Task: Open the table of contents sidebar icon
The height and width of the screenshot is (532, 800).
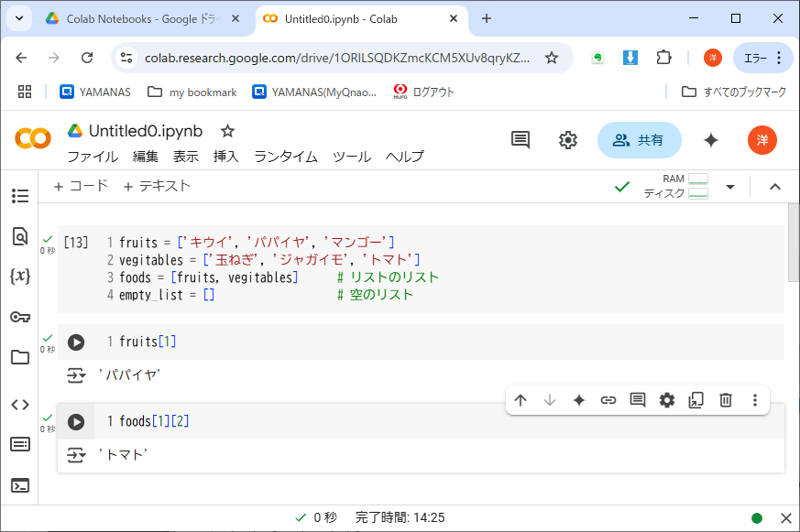Action: pos(20,196)
